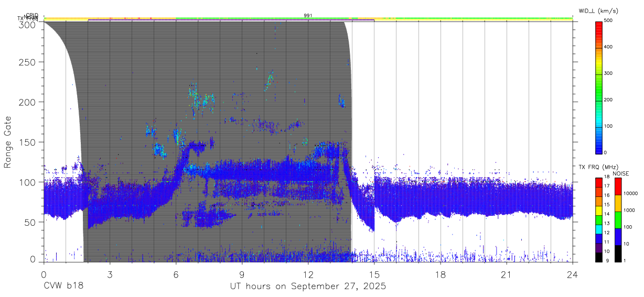Click the 250 tick on the Range Gate axis
Image resolution: width=644 pixels, height=297 pixels.
[x=28, y=62]
